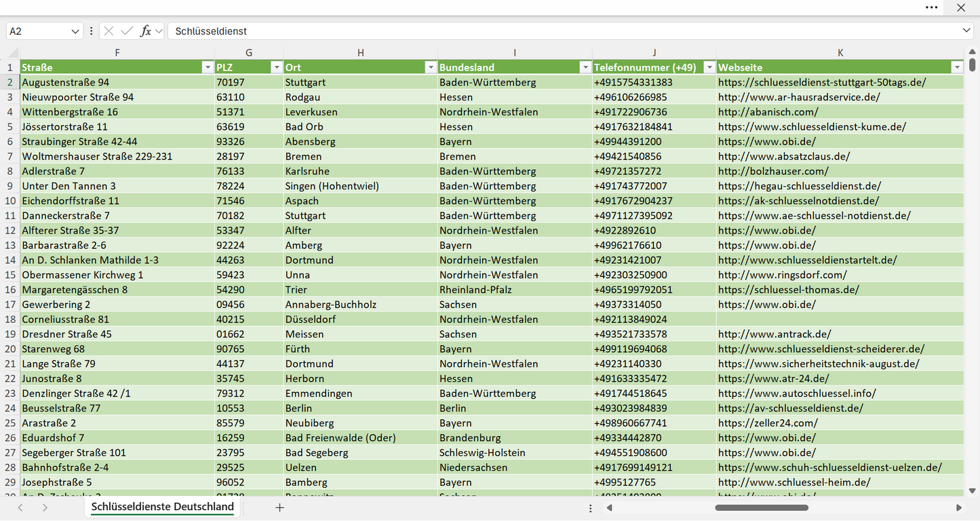Viewport: 980px width, 521px height.
Task: Open the Webseite column filter dropdown
Action: 957,67
